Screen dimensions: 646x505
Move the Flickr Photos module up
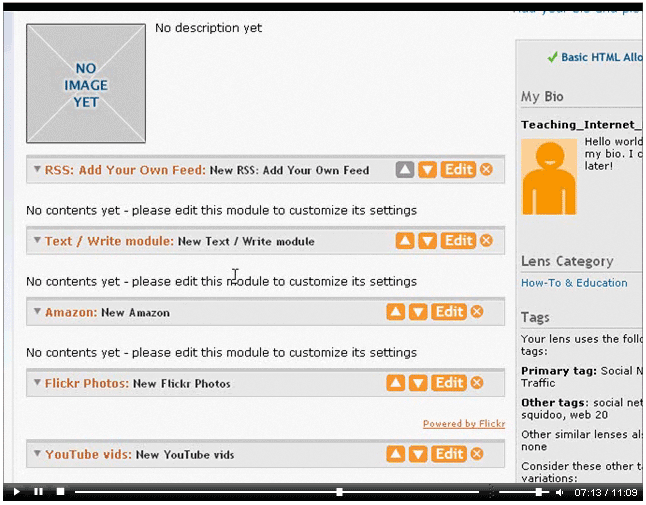396,383
